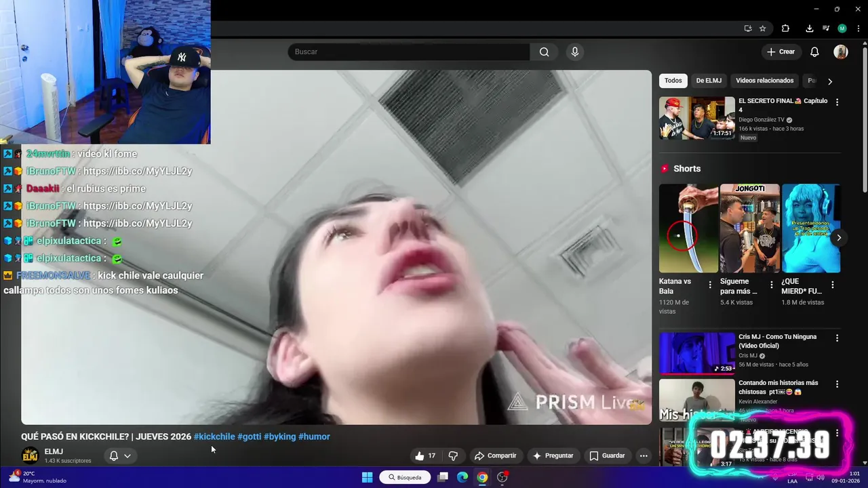Select the Videos relacionados chip
Viewport: 868px width, 488px height.
[764, 81]
